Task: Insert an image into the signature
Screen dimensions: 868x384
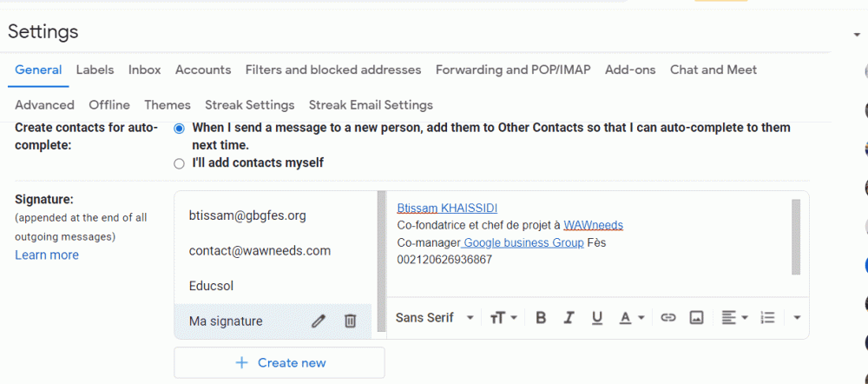Action: click(x=696, y=318)
